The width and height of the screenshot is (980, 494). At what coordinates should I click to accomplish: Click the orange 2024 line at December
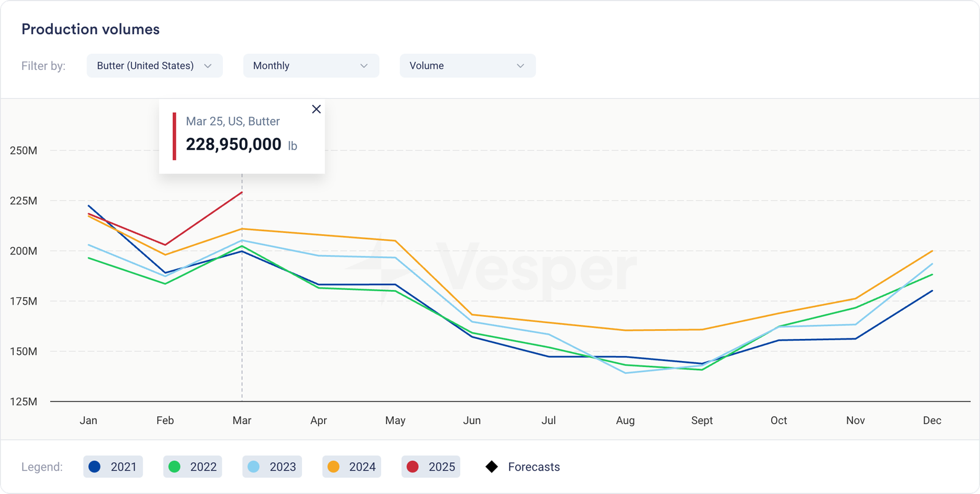pyautogui.click(x=932, y=251)
